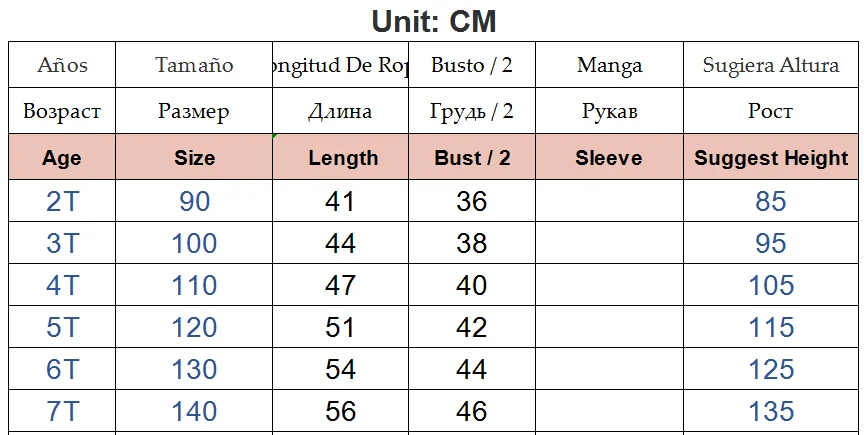Select the bust value "42" cell
The width and height of the screenshot is (864, 435).
pyautogui.click(x=472, y=327)
